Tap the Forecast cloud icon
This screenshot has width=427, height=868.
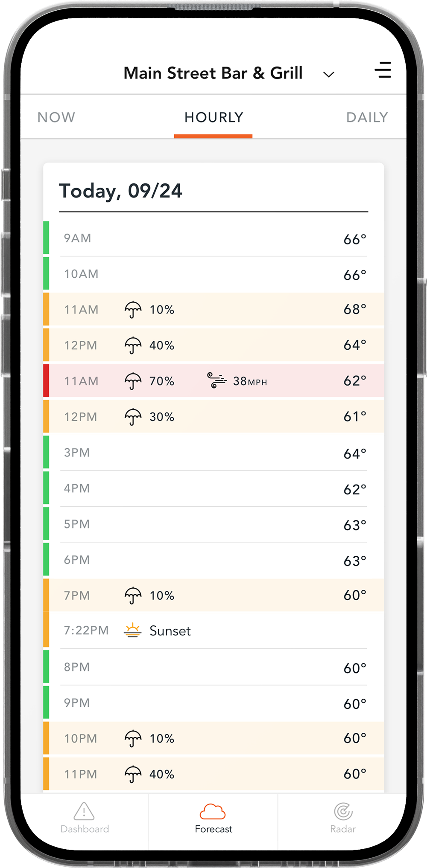pyautogui.click(x=213, y=812)
